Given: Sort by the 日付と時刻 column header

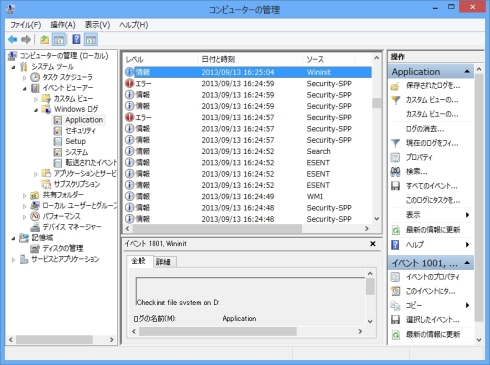Looking at the screenshot, I should click(250, 59).
